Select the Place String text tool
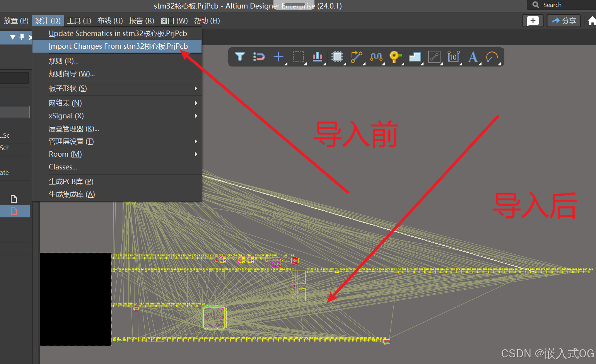 473,57
